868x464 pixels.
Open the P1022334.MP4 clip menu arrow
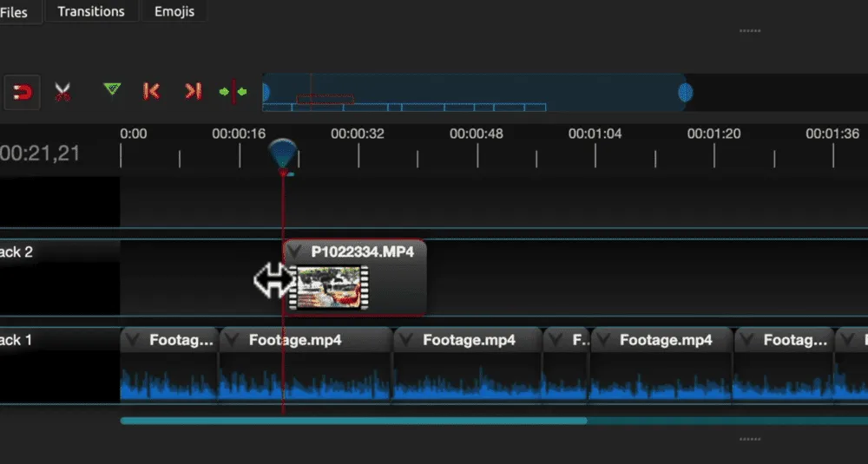297,252
